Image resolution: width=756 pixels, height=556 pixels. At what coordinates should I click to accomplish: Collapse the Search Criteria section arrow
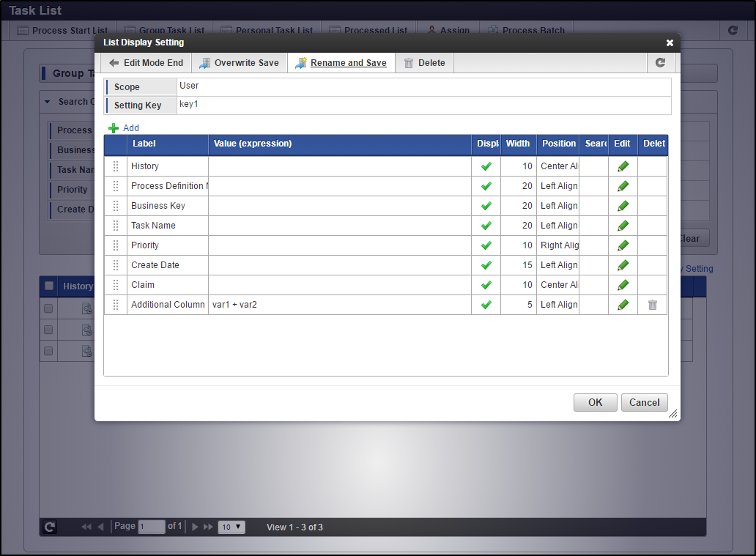coord(47,102)
